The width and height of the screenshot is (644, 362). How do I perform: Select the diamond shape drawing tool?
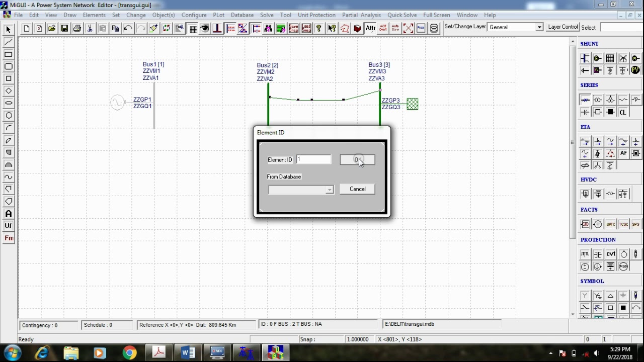tap(9, 91)
